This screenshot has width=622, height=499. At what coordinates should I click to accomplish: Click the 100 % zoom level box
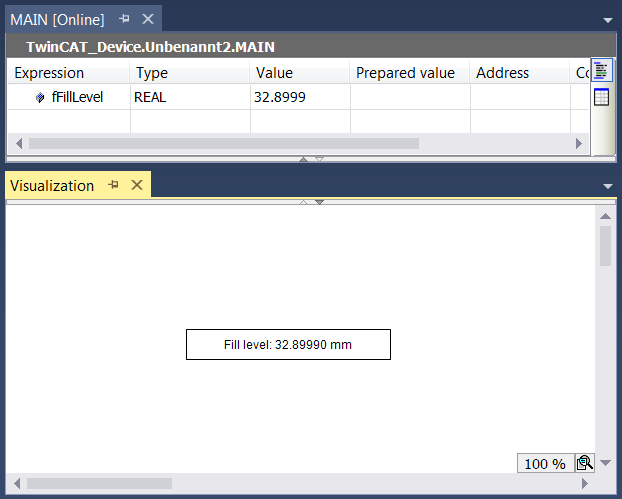click(546, 463)
